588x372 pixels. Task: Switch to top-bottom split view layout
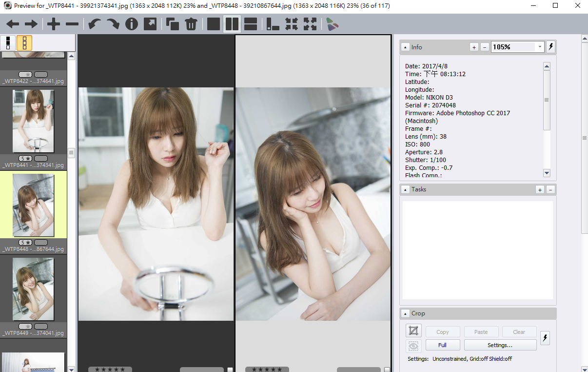pos(251,24)
